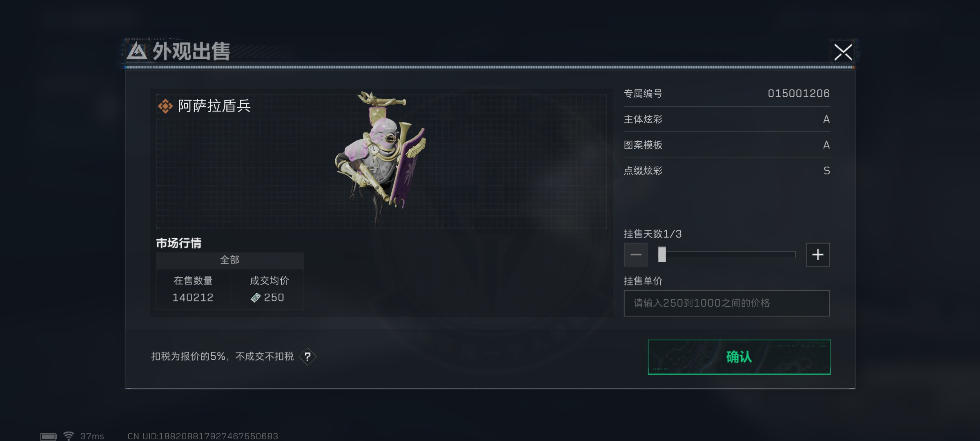Click the 在售数量 140212 cell
The height and width of the screenshot is (441, 980).
(x=193, y=289)
